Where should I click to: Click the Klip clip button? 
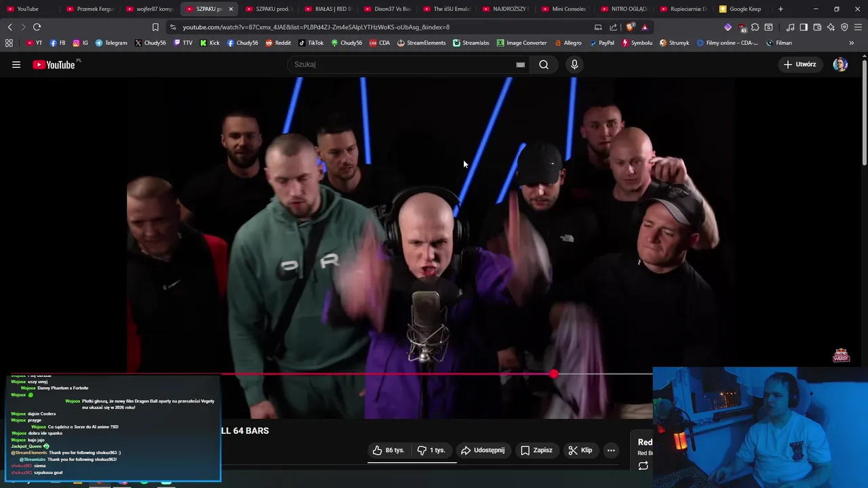tap(580, 450)
